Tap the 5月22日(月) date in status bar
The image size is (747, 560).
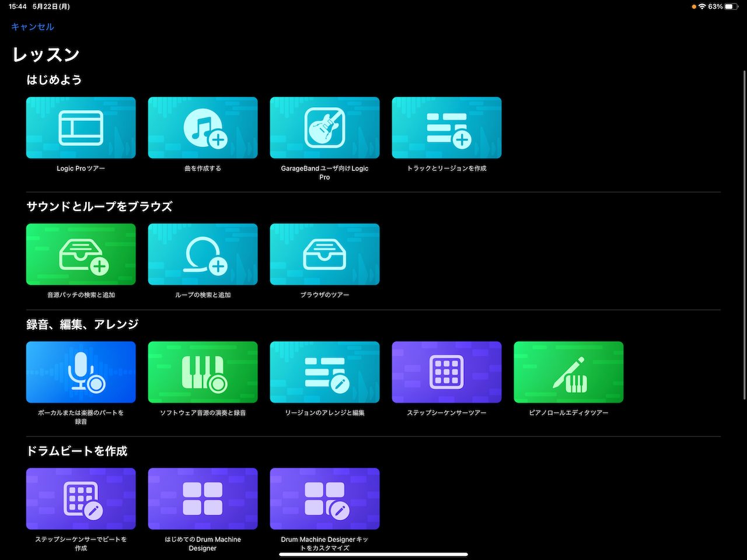click(x=51, y=6)
